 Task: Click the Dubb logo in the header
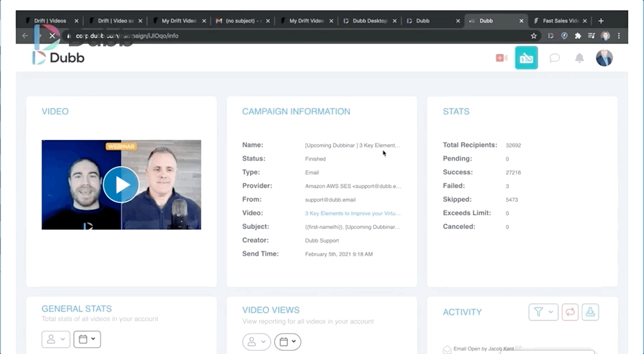pos(58,58)
